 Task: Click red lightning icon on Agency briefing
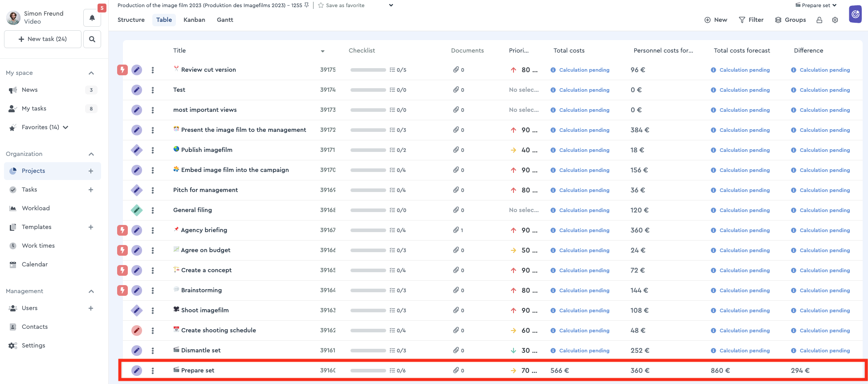pyautogui.click(x=122, y=230)
